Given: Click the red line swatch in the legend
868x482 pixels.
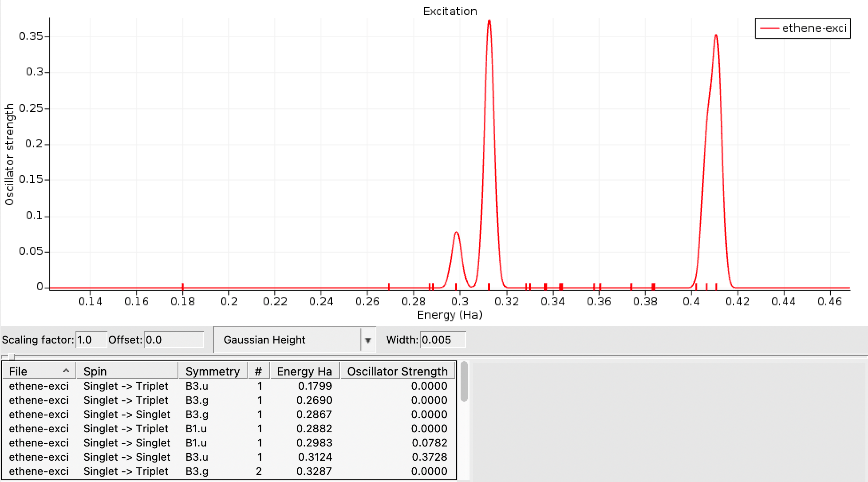Looking at the screenshot, I should coord(771,28).
